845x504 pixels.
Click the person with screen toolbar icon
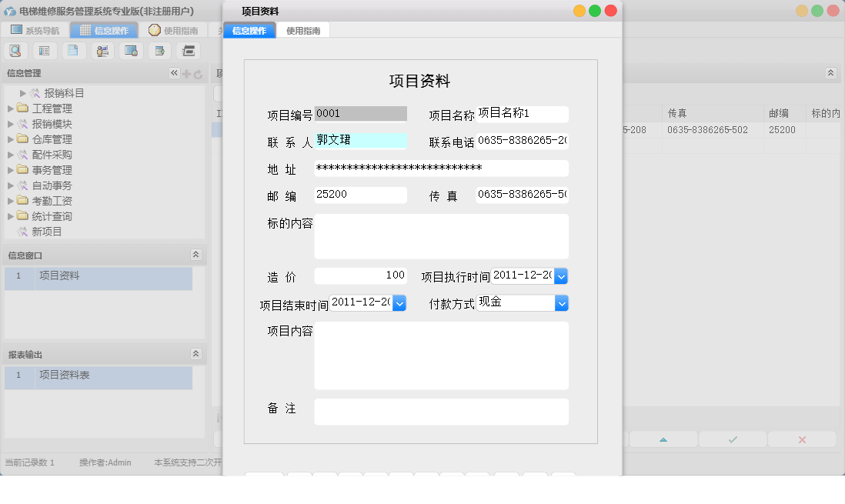pos(102,51)
